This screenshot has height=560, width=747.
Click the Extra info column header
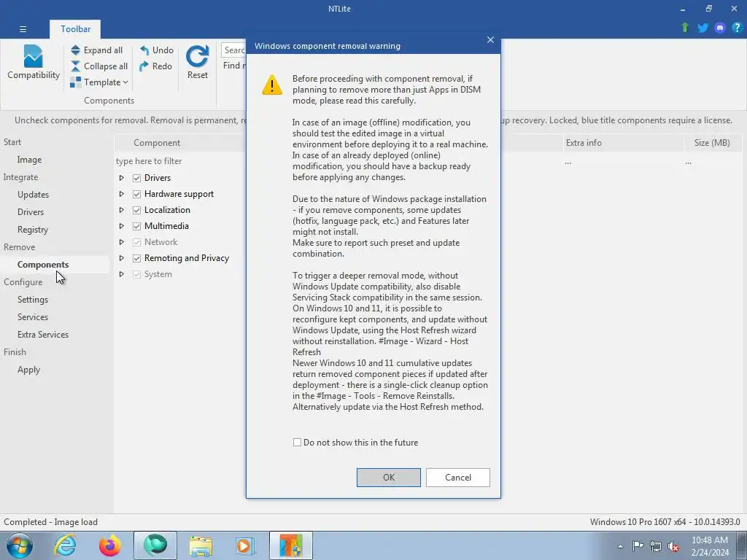click(584, 143)
